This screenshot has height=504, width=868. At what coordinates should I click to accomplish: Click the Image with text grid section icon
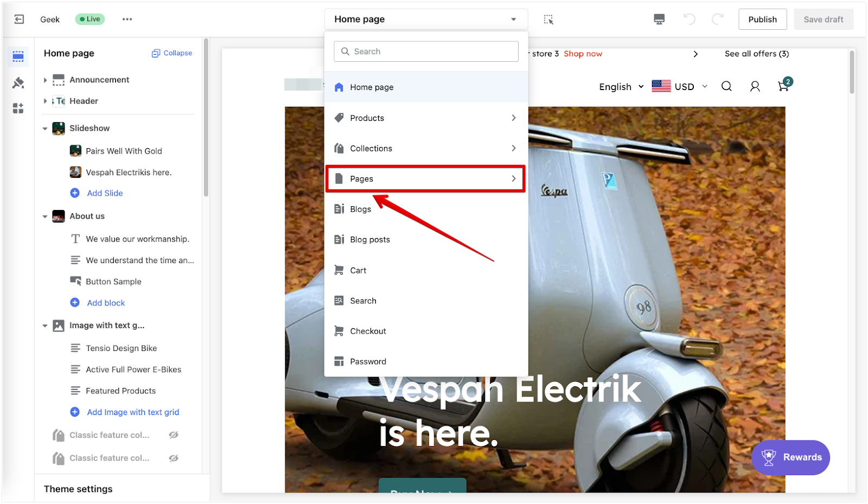click(59, 326)
